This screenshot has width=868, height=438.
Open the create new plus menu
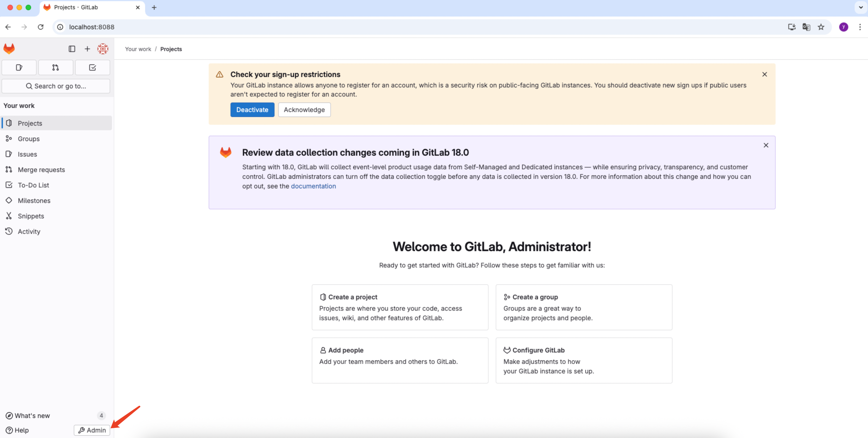87,49
